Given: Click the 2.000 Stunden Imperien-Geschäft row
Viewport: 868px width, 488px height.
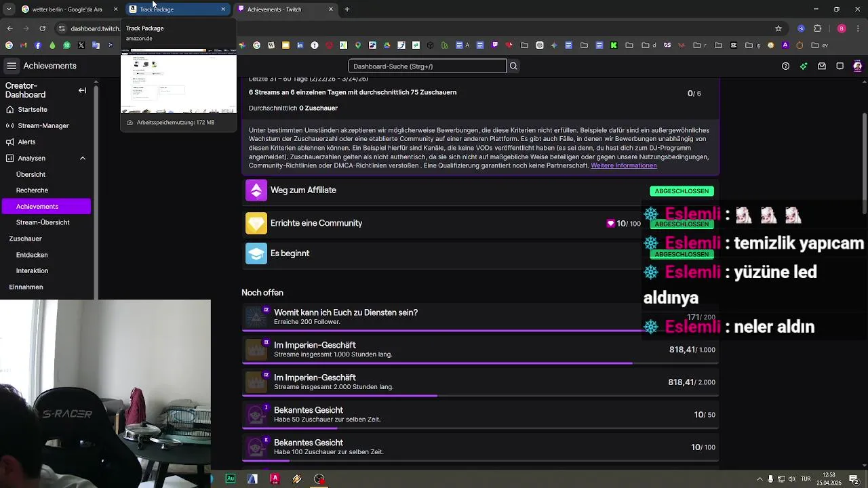Looking at the screenshot, I should (x=480, y=382).
